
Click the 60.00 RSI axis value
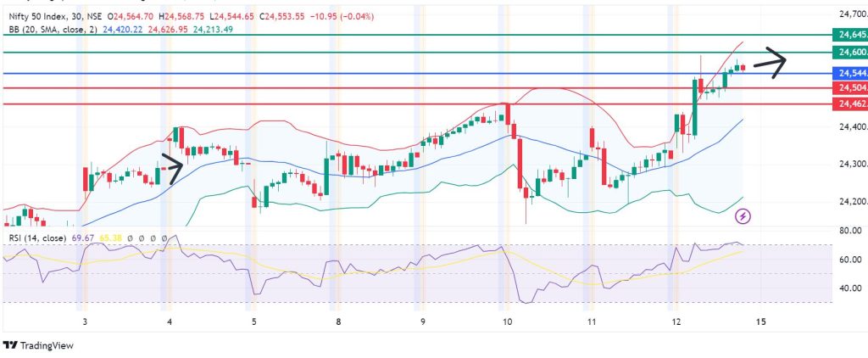click(x=850, y=260)
